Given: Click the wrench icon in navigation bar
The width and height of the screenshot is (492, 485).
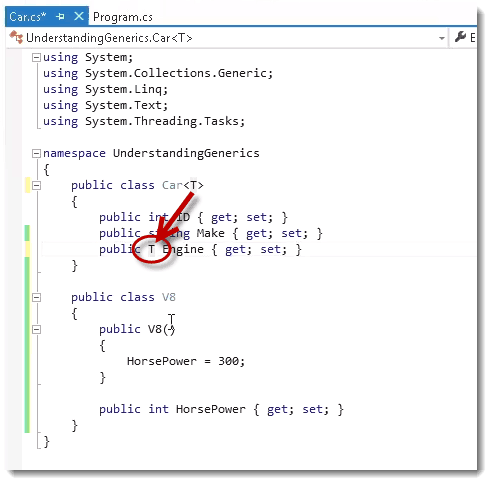Looking at the screenshot, I should pyautogui.click(x=460, y=37).
